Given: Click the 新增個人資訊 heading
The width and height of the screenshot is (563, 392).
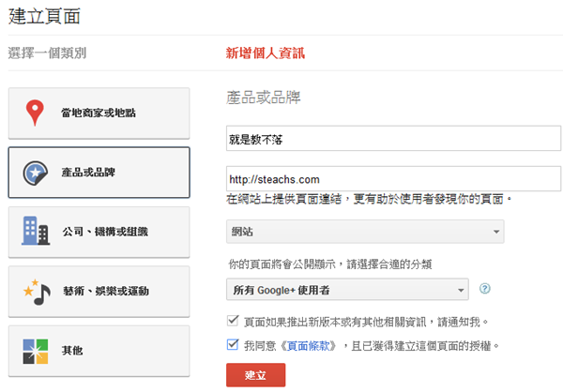Looking at the screenshot, I should coord(266,53).
